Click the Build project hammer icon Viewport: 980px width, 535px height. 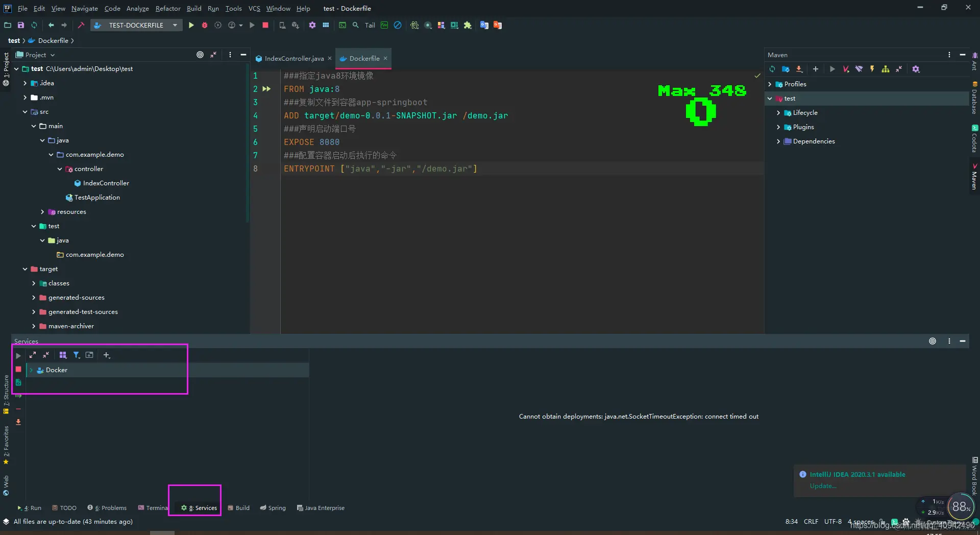coord(81,25)
